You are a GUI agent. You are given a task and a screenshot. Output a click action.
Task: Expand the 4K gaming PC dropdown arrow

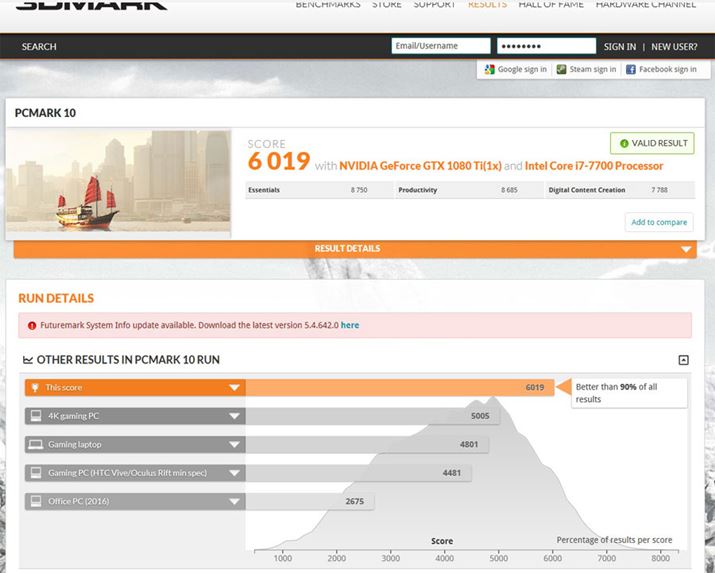coord(234,416)
